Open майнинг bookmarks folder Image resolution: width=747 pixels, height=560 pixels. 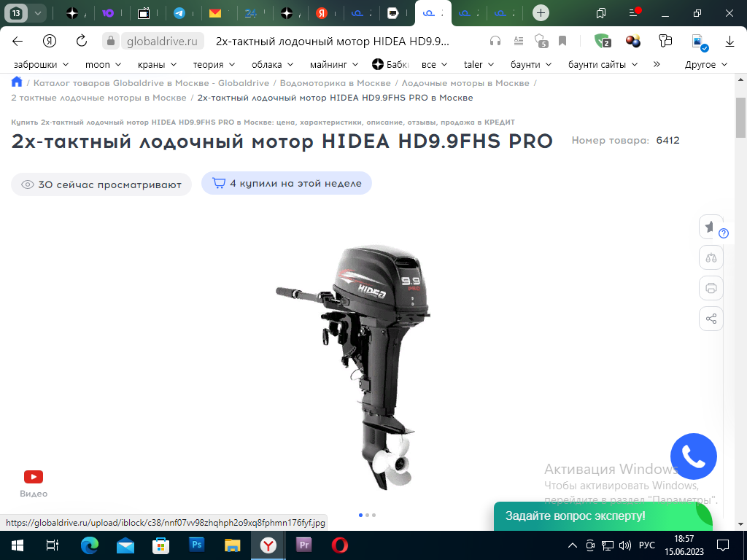pos(334,64)
